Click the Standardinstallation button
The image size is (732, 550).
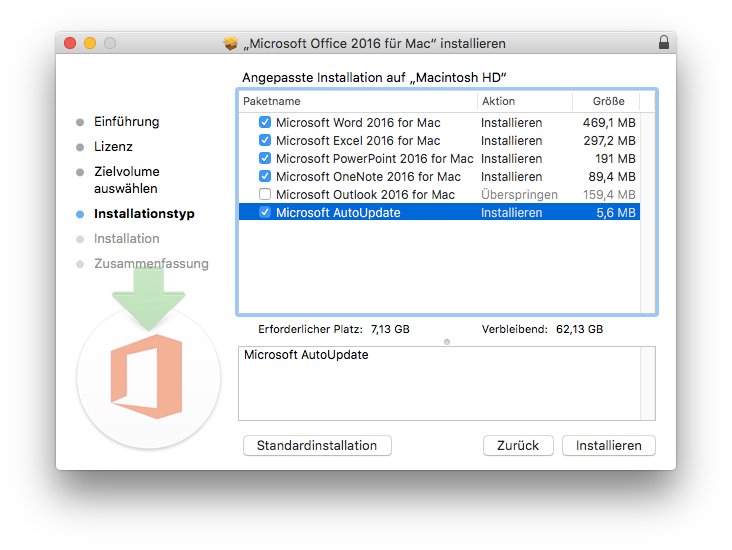coord(317,445)
